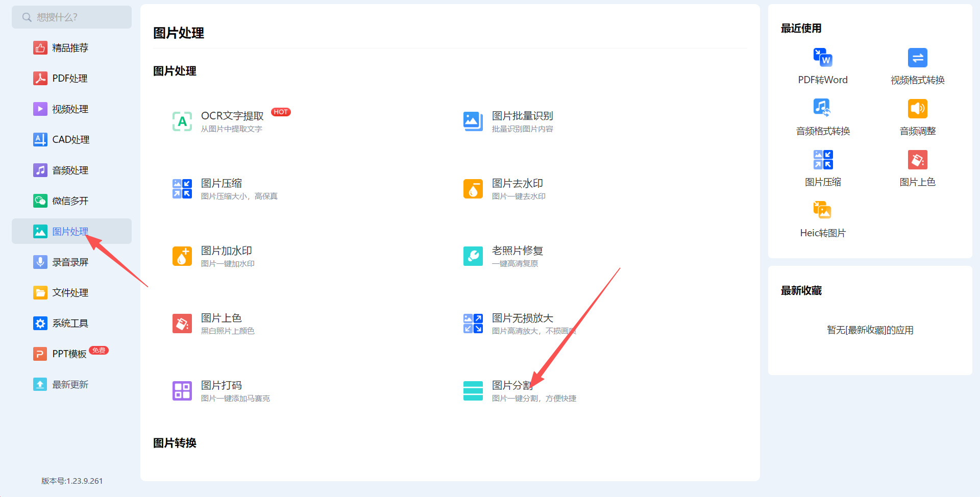This screenshot has width=980, height=497.
Task: Click the 图片分割 icon
Action: (473, 391)
